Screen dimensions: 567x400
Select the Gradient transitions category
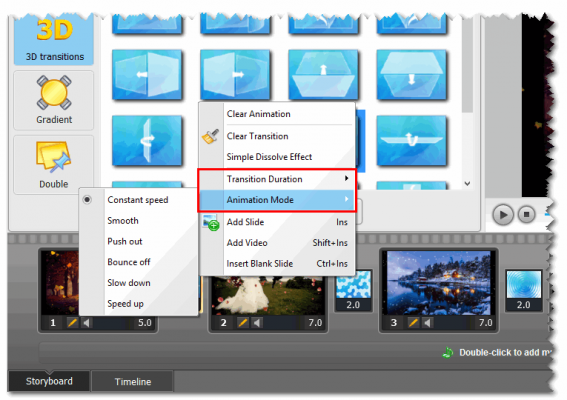pos(54,100)
